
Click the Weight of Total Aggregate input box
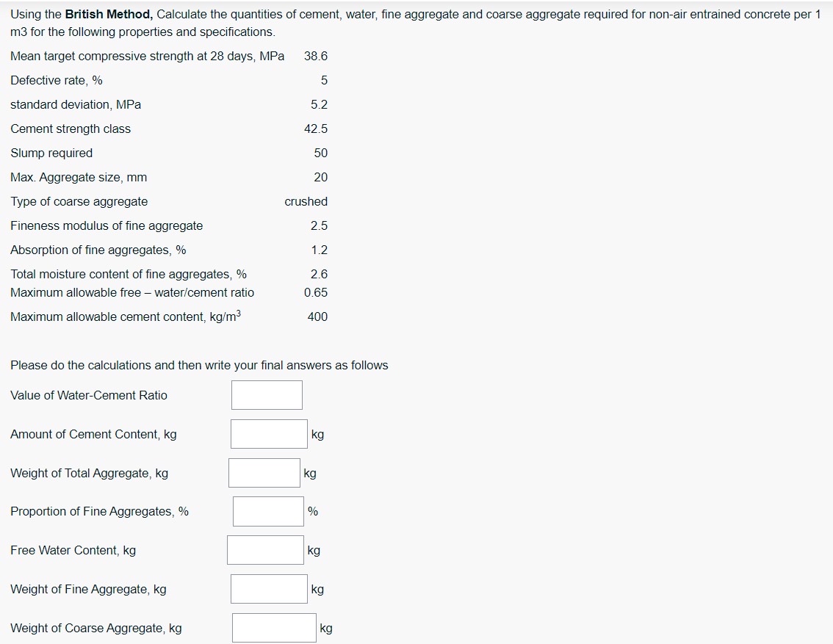pos(264,472)
